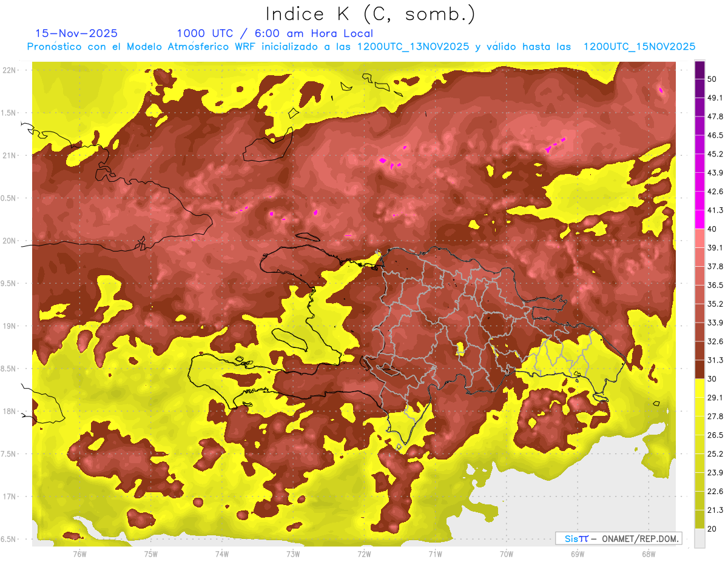Click the "33.9" color scale value

pyautogui.click(x=715, y=323)
